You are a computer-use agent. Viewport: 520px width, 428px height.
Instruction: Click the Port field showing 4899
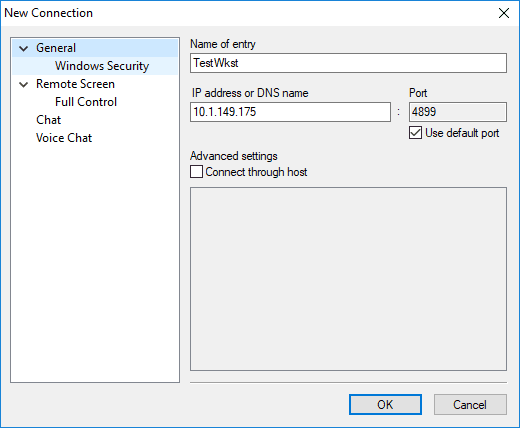tap(458, 112)
